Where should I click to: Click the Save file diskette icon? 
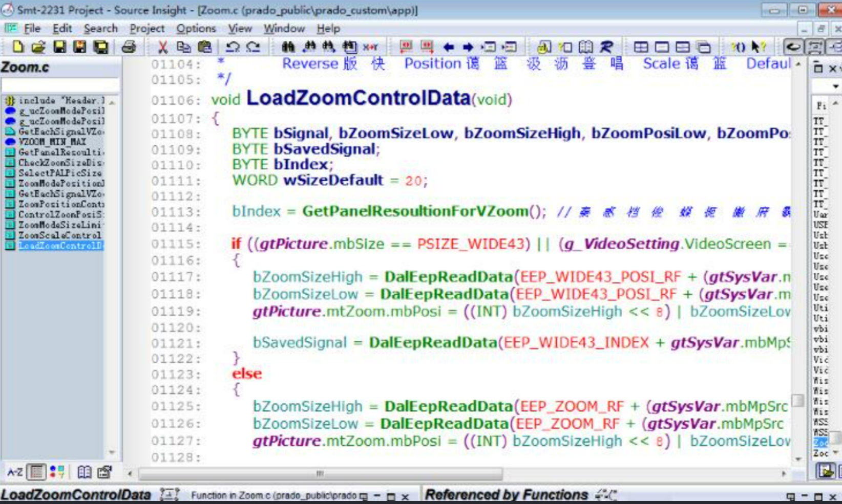pos(59,47)
